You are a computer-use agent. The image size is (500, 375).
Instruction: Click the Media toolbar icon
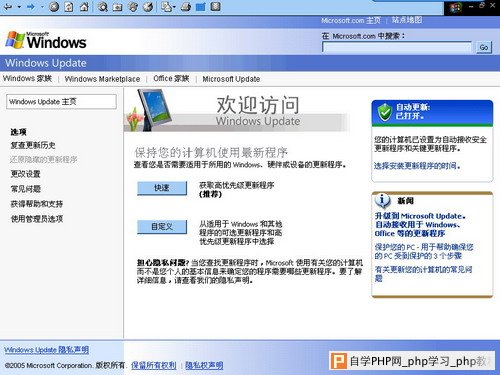pos(133,7)
